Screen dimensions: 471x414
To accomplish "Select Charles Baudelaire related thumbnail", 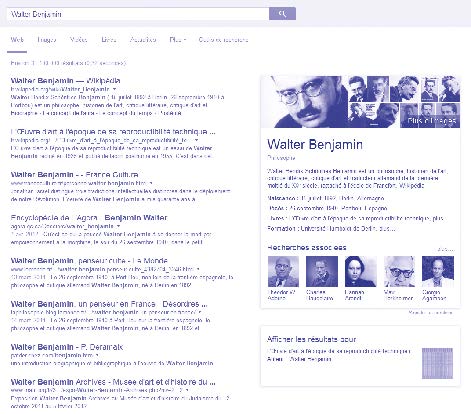I will tap(322, 271).
